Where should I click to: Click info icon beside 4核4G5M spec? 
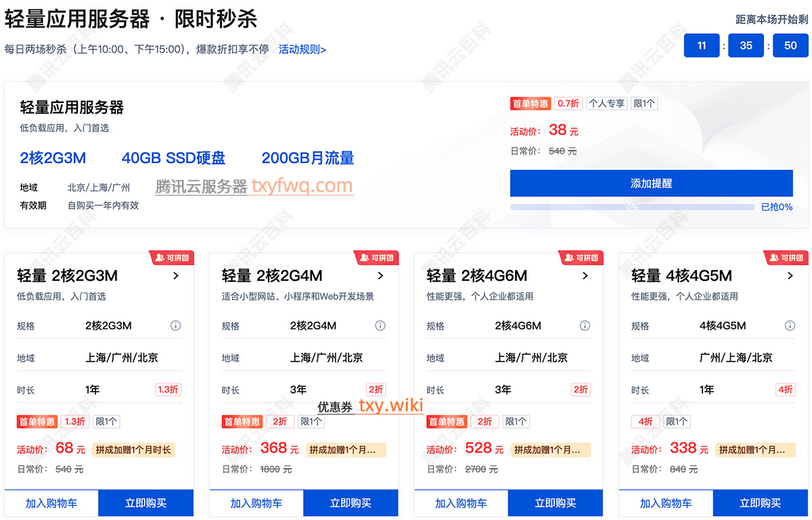[790, 326]
